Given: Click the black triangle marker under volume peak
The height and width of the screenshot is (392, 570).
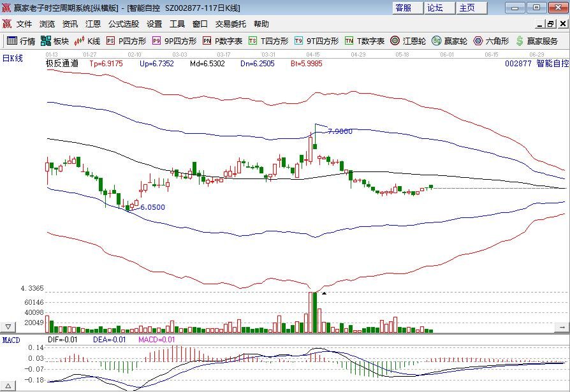Looking at the screenshot, I should (324, 293).
